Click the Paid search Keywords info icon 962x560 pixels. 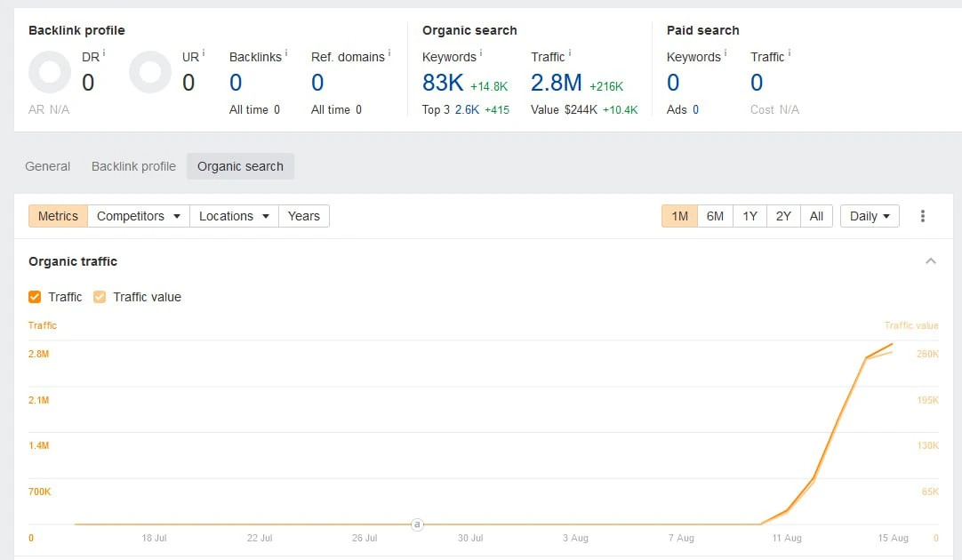click(x=726, y=53)
